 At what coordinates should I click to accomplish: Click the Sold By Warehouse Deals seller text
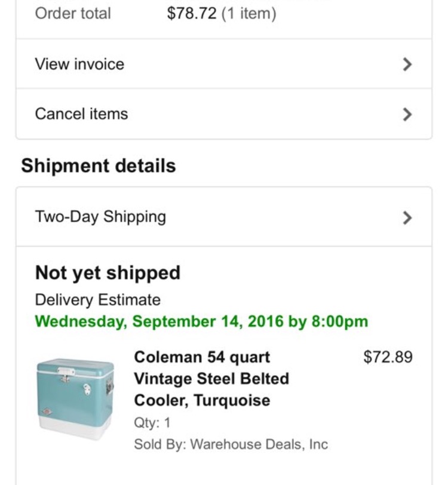coord(231,444)
